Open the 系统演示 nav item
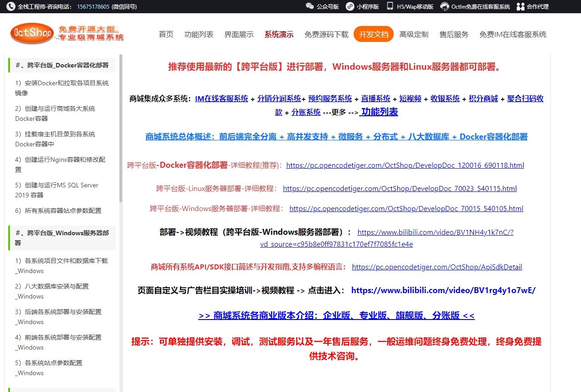Screen dimensions: 581x392 pyautogui.click(x=279, y=34)
